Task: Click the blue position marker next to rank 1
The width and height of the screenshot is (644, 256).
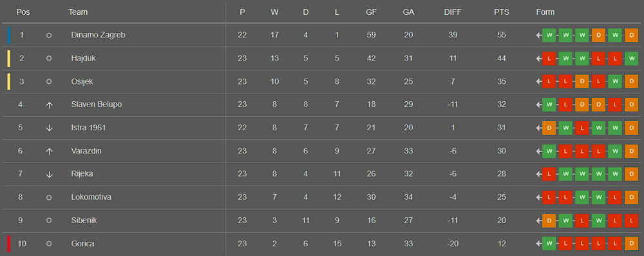Action: [8, 35]
